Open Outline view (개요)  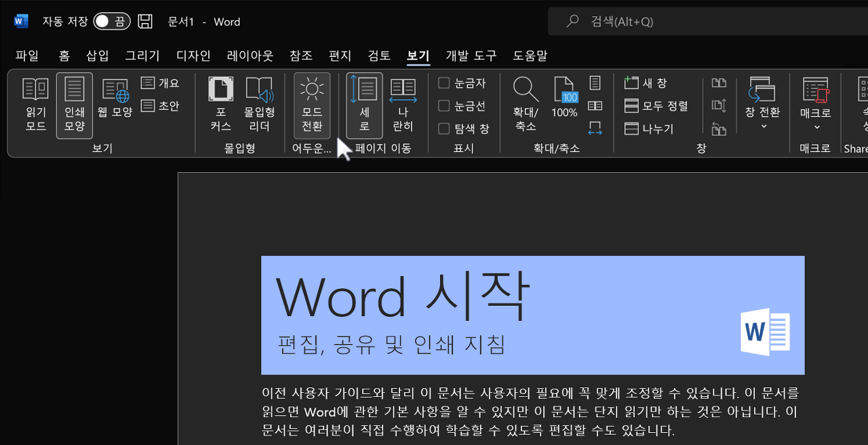click(161, 83)
